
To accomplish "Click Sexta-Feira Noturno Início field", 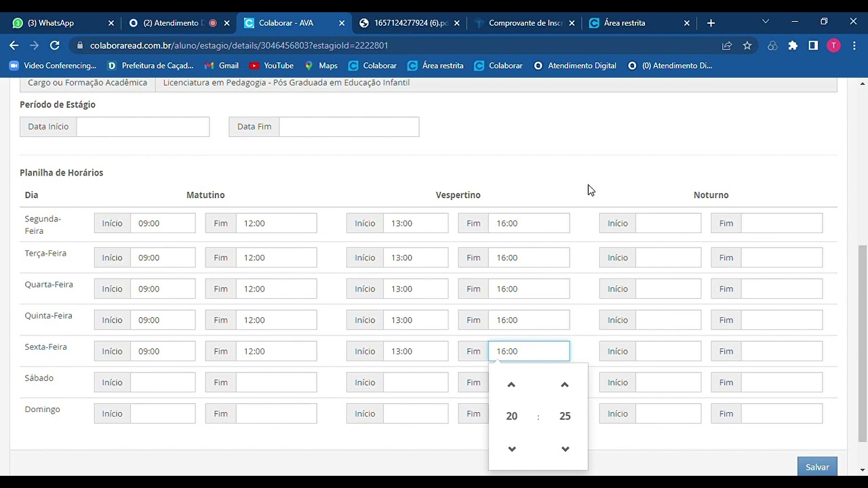I will (x=668, y=351).
